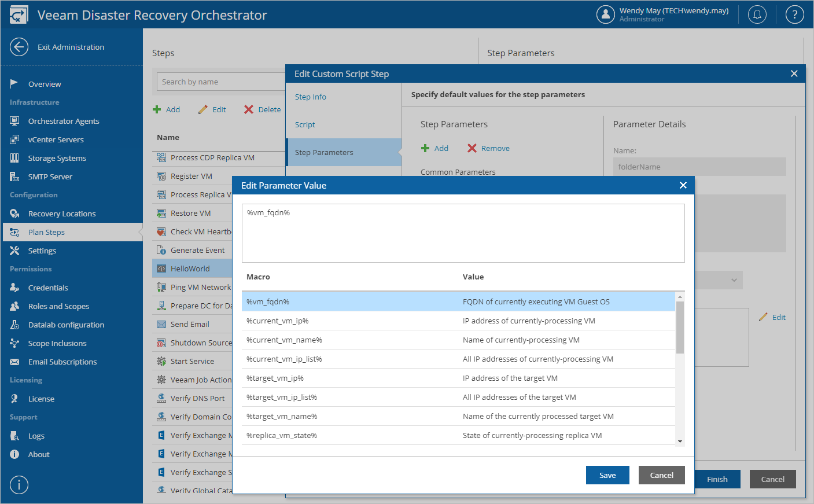Click the Search by name field
Image resolution: width=814 pixels, height=504 pixels.
tap(221, 82)
